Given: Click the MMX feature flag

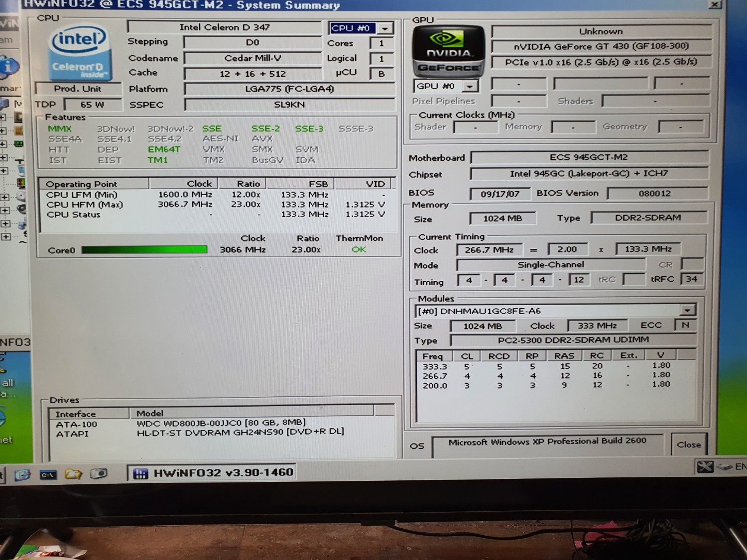Looking at the screenshot, I should pyautogui.click(x=60, y=129).
